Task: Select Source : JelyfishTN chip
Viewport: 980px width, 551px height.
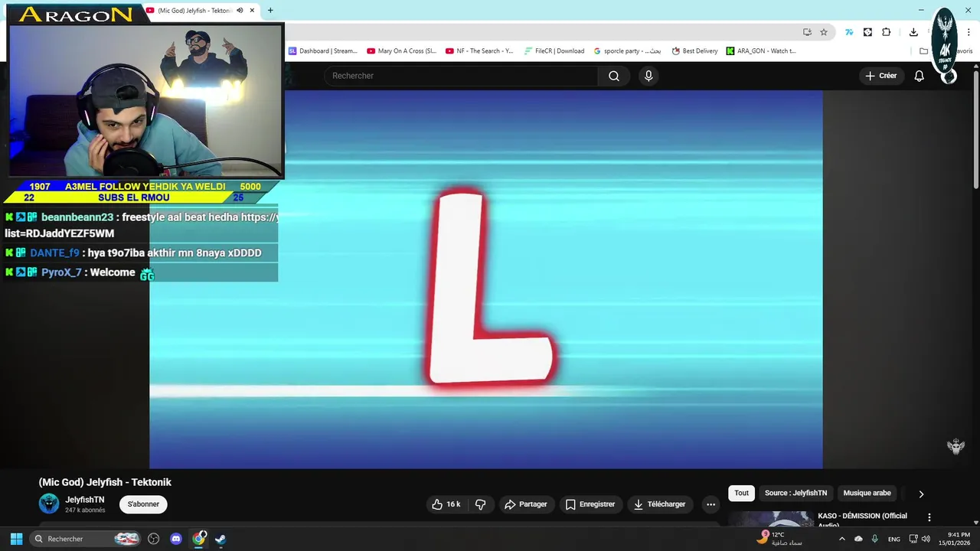Action: coord(795,494)
